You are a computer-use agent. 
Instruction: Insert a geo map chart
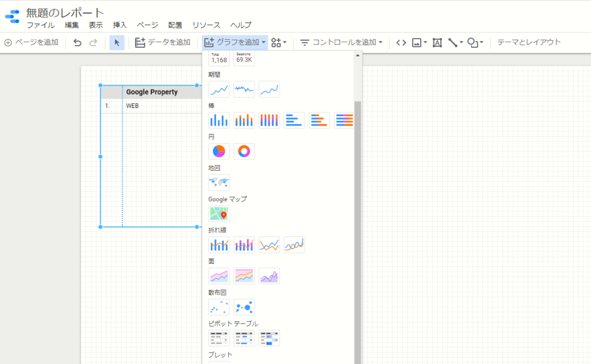coord(219,183)
